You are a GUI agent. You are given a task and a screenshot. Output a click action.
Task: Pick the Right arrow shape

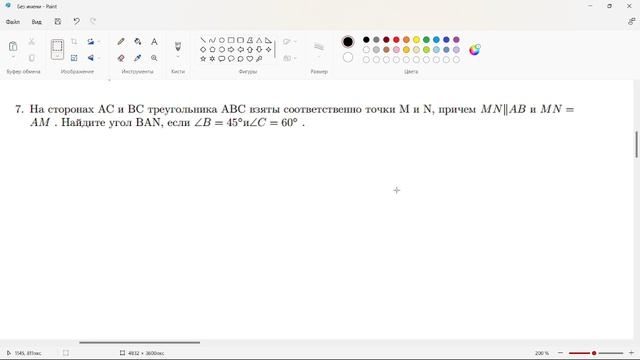(x=231, y=49)
